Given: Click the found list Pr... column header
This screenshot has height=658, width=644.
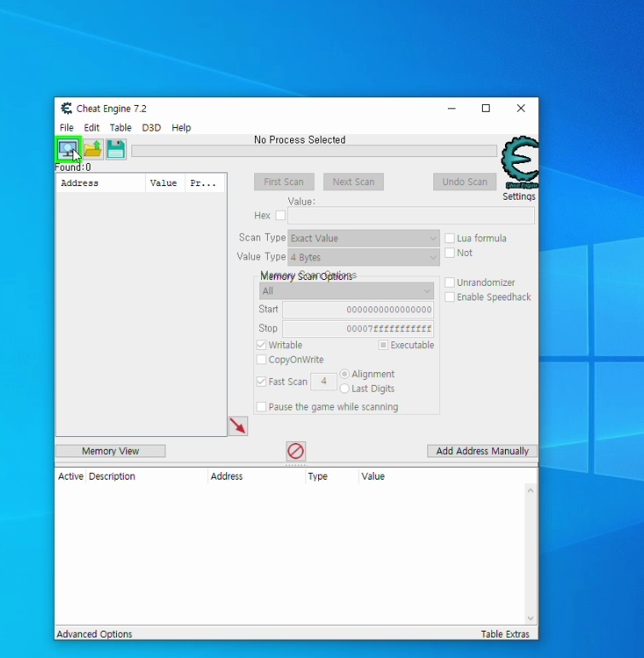Looking at the screenshot, I should (x=205, y=183).
